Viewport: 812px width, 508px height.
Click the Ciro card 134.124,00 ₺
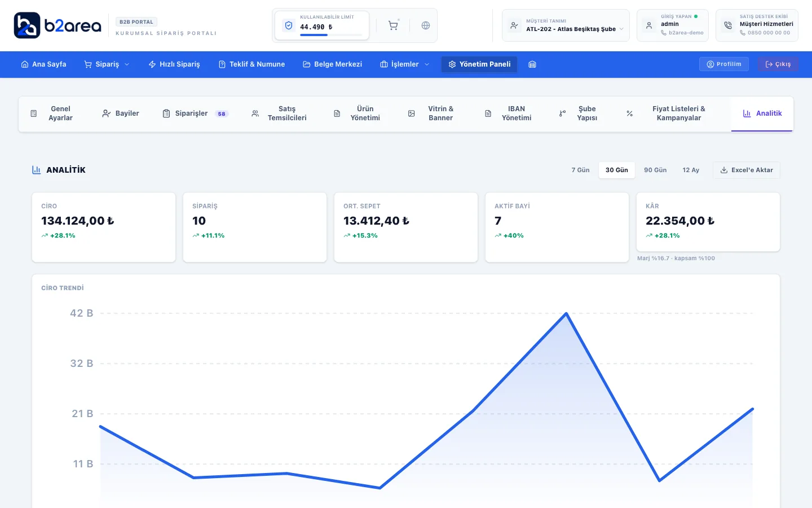[104, 227]
